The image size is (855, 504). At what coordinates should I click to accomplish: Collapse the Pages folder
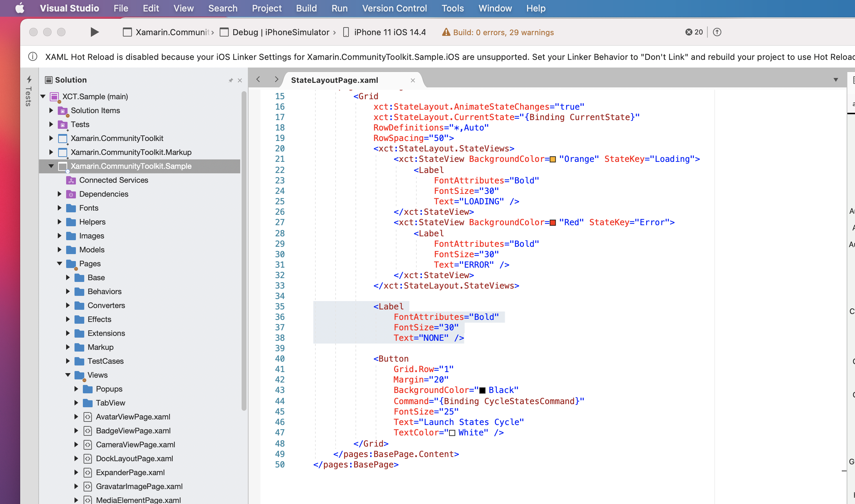60,263
